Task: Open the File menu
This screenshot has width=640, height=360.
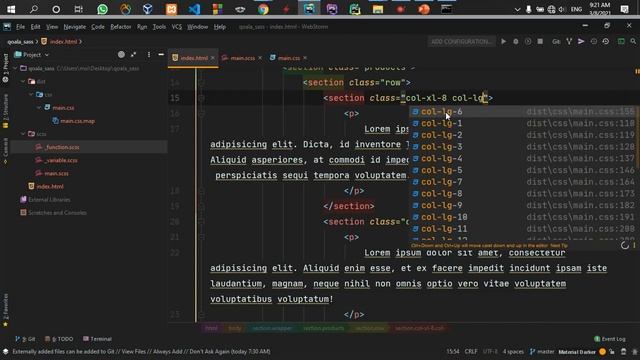Action: pos(20,27)
